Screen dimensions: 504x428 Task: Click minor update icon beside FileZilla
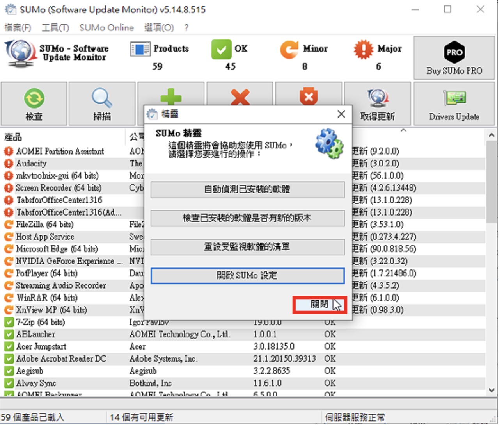8,225
